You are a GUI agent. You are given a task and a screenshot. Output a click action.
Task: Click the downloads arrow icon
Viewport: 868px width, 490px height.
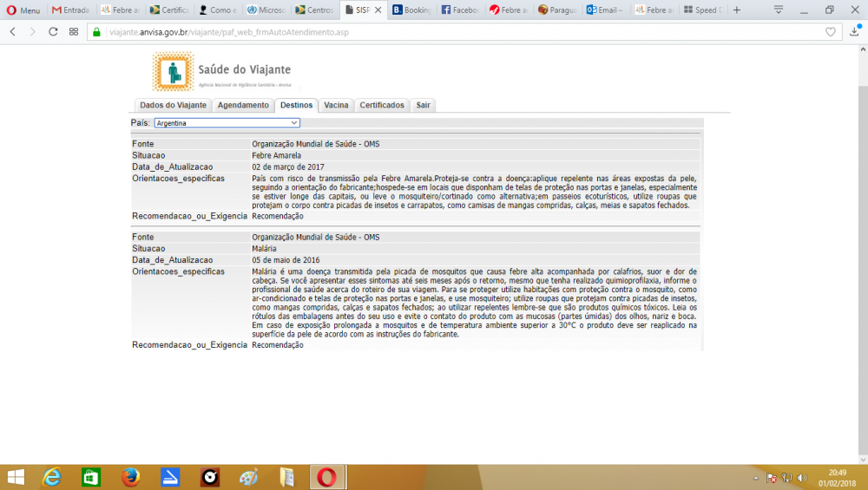click(854, 31)
